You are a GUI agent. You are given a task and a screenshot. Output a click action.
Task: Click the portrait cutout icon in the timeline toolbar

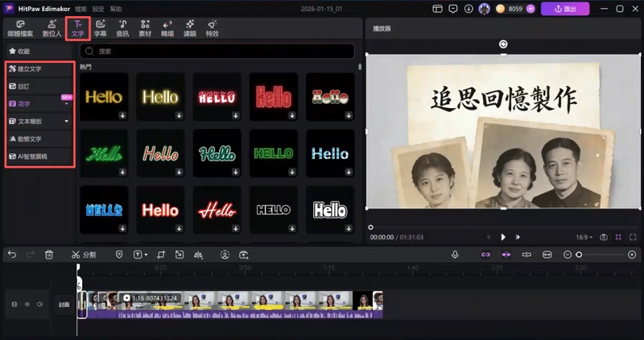(225, 255)
